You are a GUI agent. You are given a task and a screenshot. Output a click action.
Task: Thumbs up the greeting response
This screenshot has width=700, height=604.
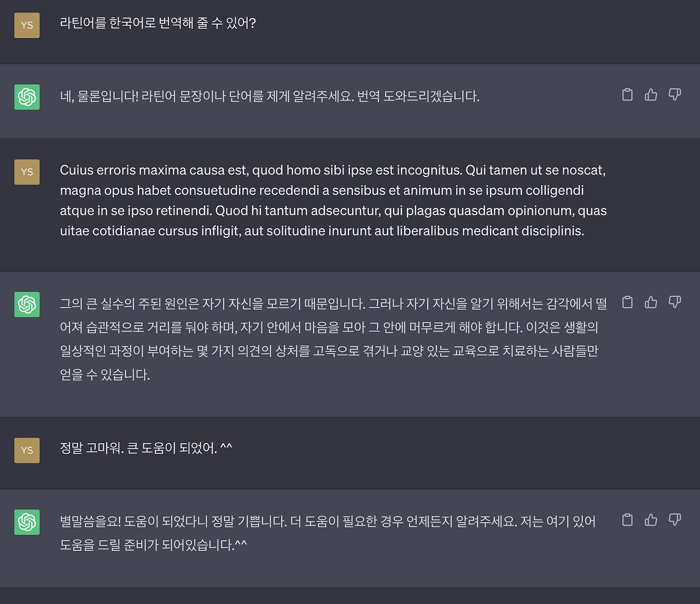pyautogui.click(x=650, y=94)
